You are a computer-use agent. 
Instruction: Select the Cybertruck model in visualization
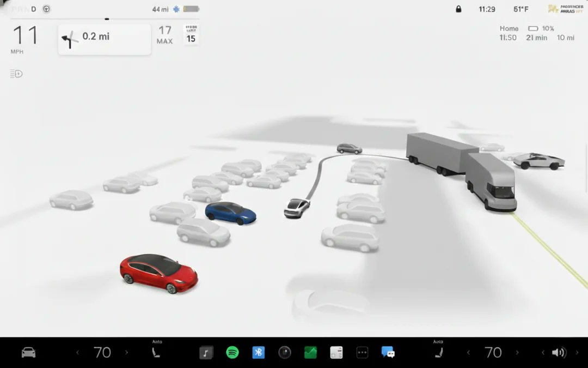539,161
